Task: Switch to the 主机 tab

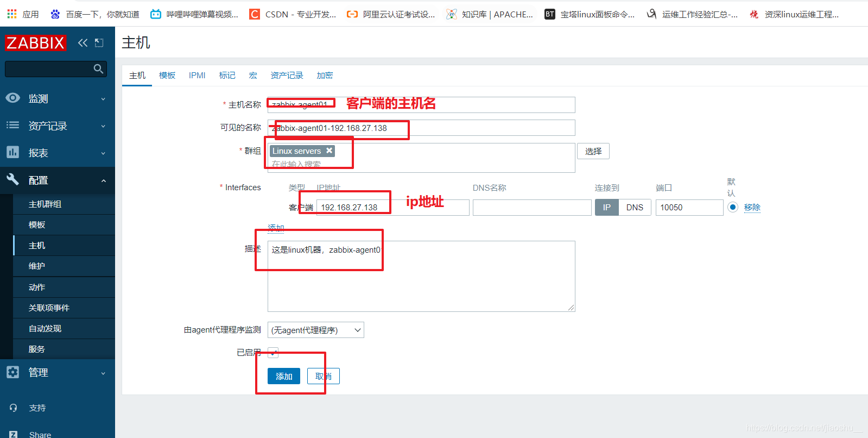Action: (137, 76)
